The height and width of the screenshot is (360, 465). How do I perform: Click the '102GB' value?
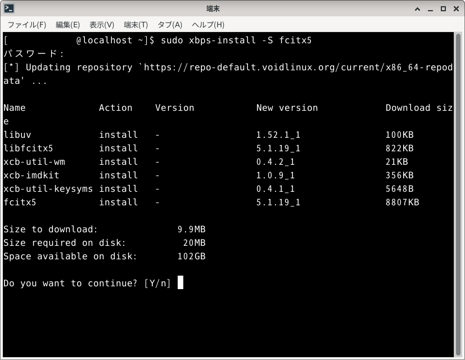pyautogui.click(x=191, y=256)
